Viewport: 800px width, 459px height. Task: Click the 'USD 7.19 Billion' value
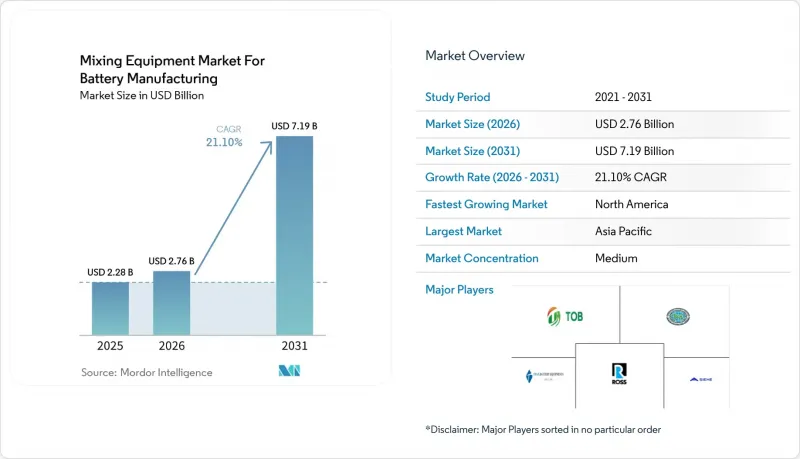pyautogui.click(x=634, y=151)
